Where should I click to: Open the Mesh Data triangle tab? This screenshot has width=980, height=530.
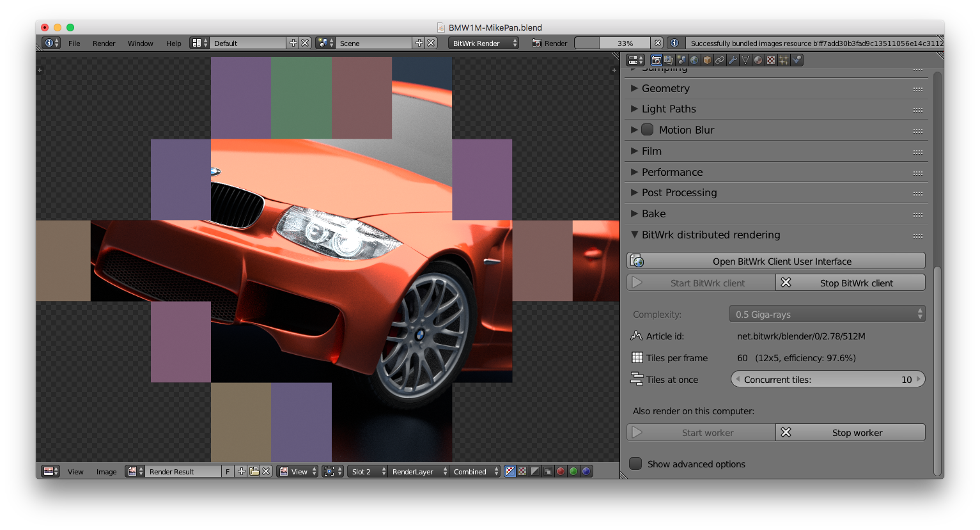(x=745, y=60)
